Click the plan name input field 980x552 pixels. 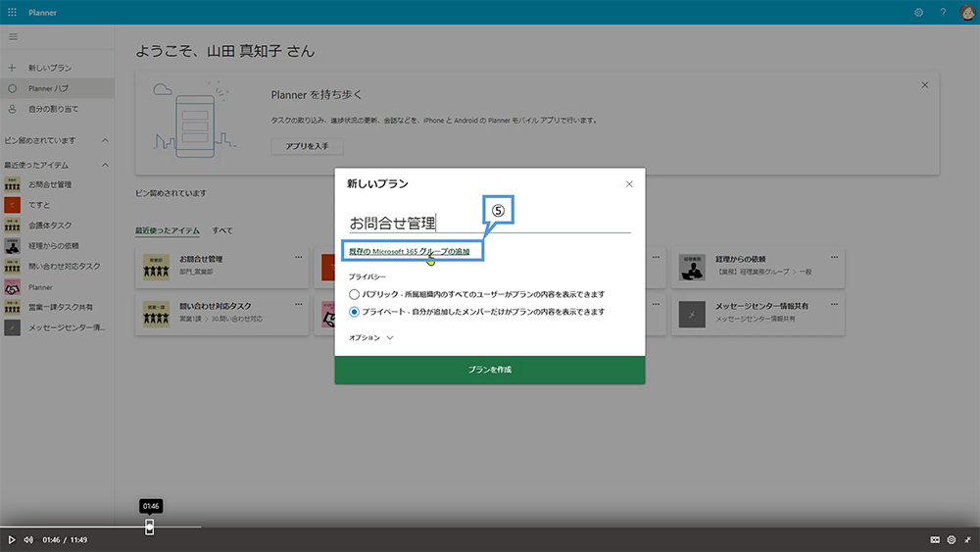coord(489,223)
